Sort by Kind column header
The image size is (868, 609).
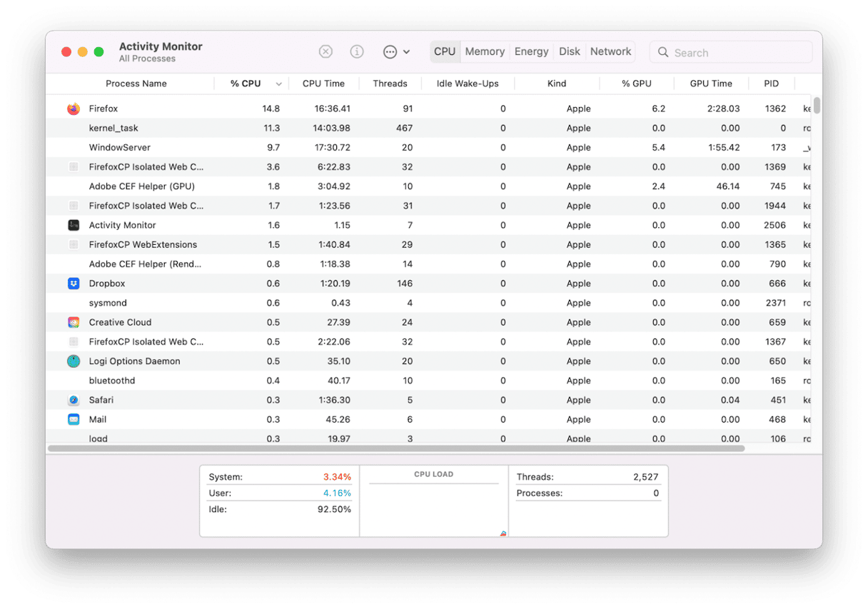(x=557, y=84)
